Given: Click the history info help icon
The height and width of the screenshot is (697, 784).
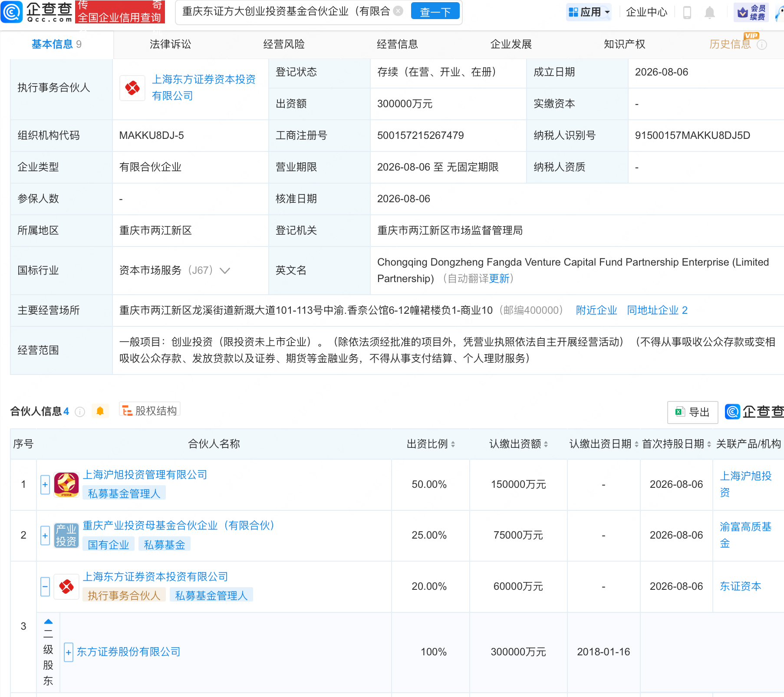Looking at the screenshot, I should coord(762,45).
